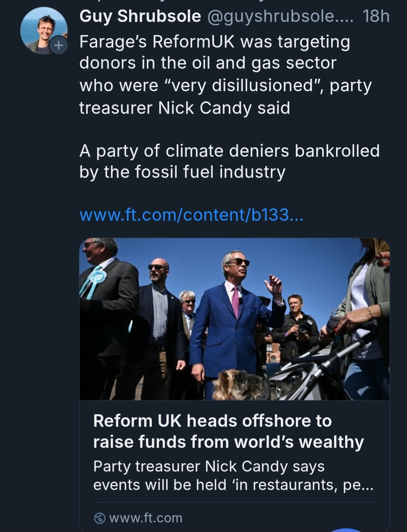Select the 'Party treasurer Nick Candy says' description
407x532 pixels.
click(209, 466)
